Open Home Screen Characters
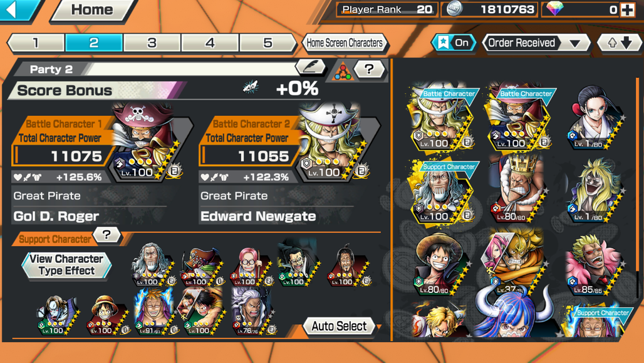The height and width of the screenshot is (363, 644). point(345,43)
